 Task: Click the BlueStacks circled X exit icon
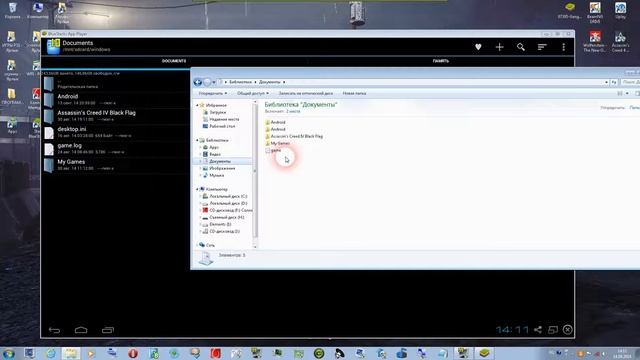(x=567, y=329)
